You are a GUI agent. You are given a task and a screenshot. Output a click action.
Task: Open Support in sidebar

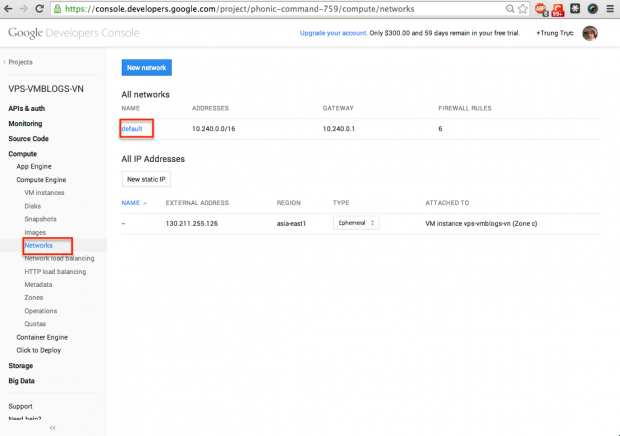pos(21,406)
